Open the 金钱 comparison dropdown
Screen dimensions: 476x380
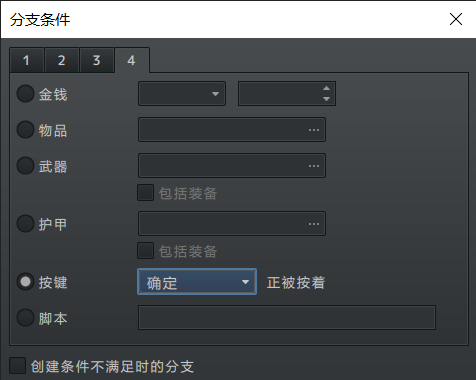tap(182, 94)
